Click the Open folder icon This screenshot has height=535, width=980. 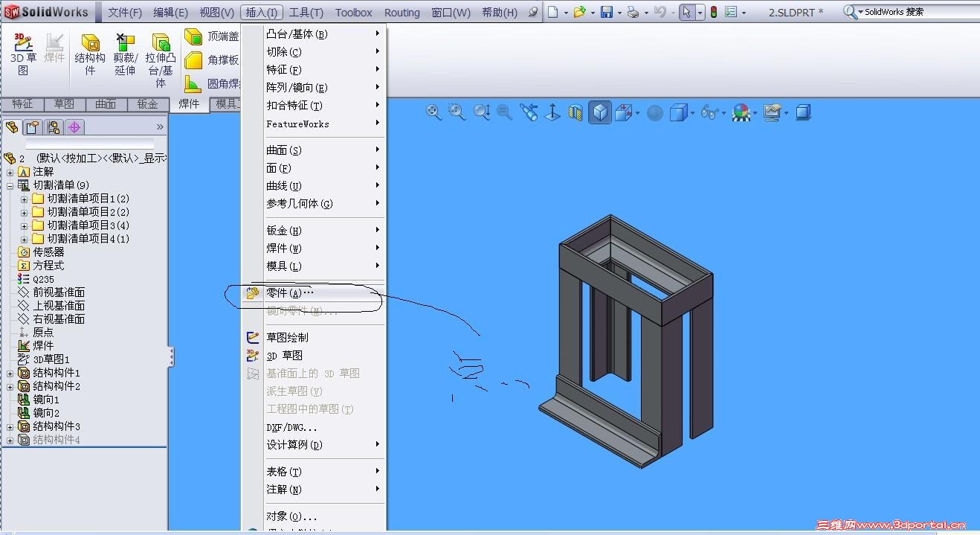580,12
